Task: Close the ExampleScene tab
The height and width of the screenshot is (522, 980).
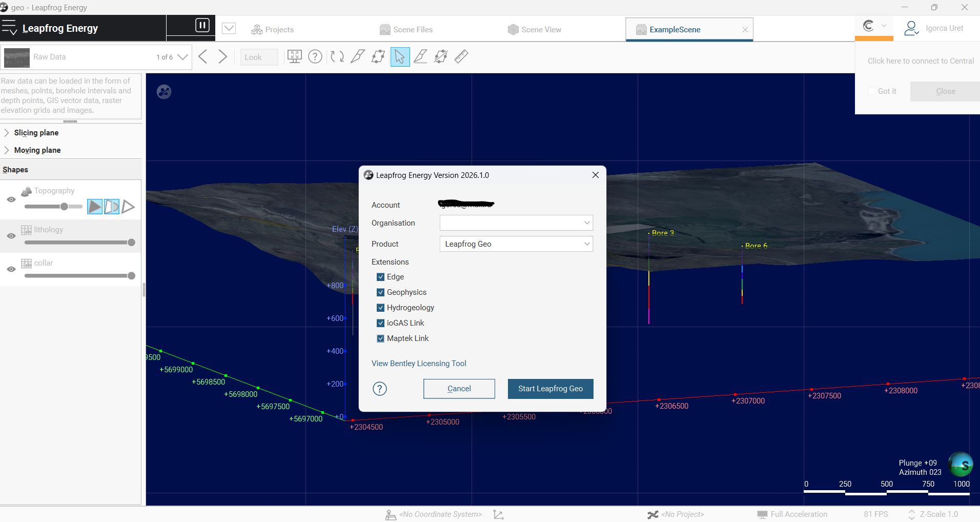Action: coord(745,30)
